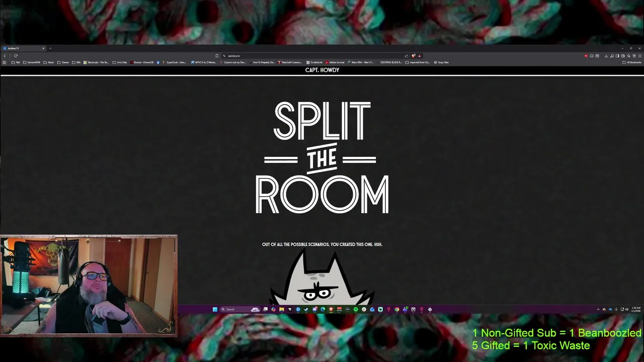This screenshot has height=362, width=644.
Task: Click the Windows taskbar Search box
Action: click(239, 309)
